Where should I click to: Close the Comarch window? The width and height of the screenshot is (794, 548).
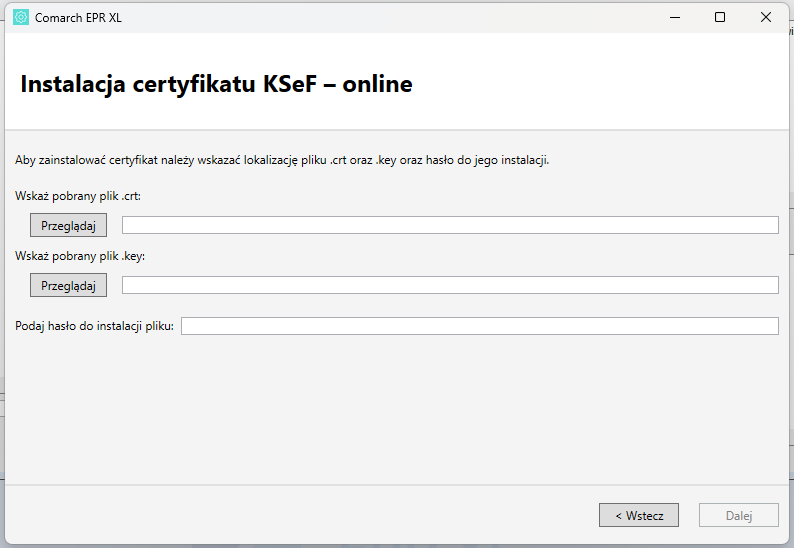766,17
